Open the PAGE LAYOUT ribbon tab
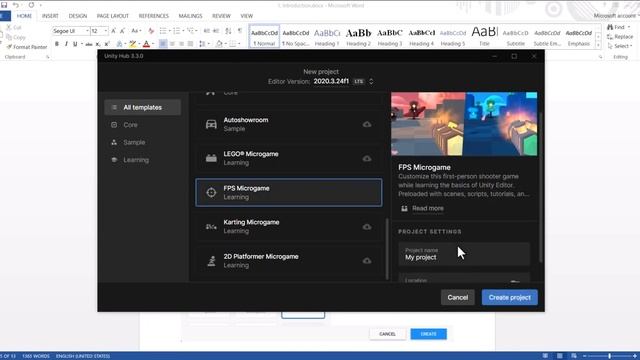This screenshot has width=640, height=360. point(113,16)
